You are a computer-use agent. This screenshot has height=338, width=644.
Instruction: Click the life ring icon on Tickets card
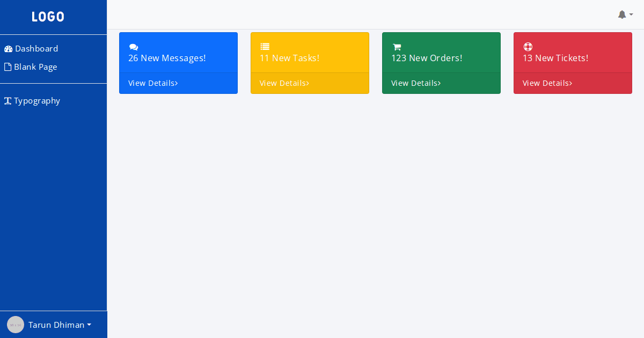(x=528, y=47)
